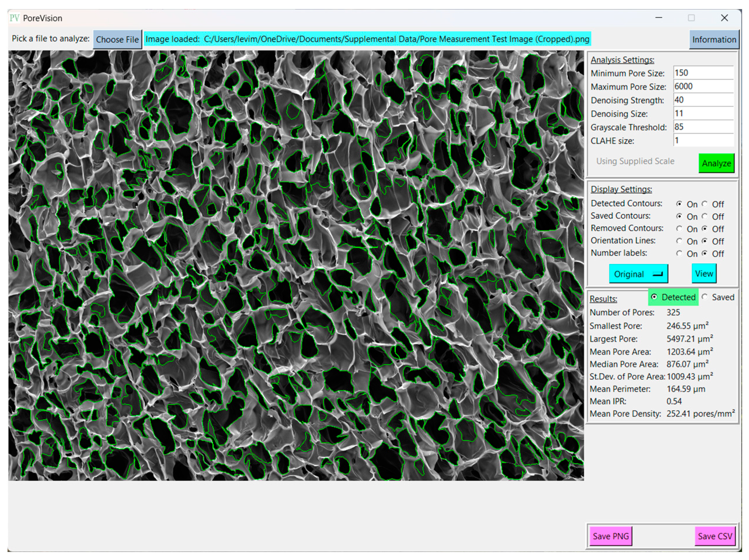The image size is (749, 560).
Task: Click the Choose File button
Action: point(117,40)
